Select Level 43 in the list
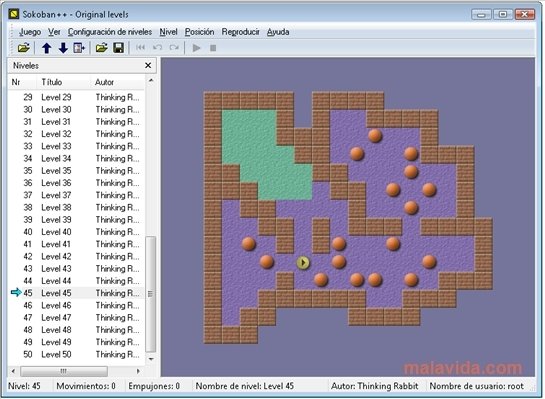This screenshot has width=545, height=399. (76, 269)
